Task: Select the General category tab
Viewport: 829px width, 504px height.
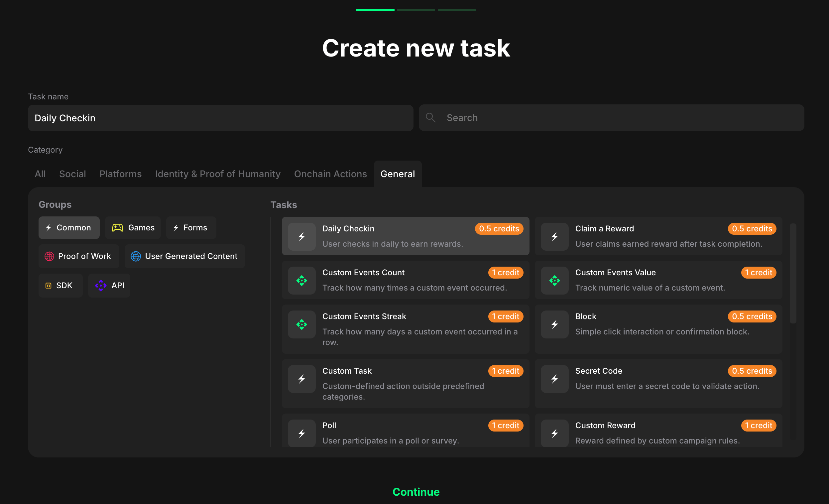Action: [x=398, y=174]
